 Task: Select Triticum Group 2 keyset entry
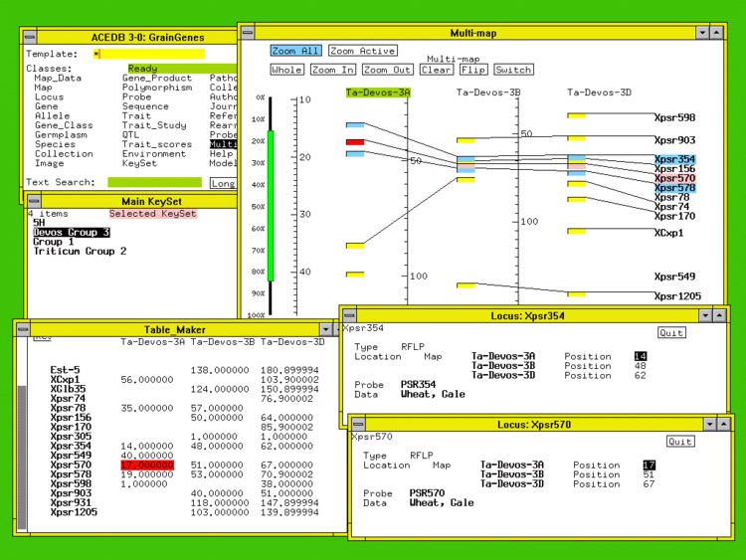pos(80,252)
